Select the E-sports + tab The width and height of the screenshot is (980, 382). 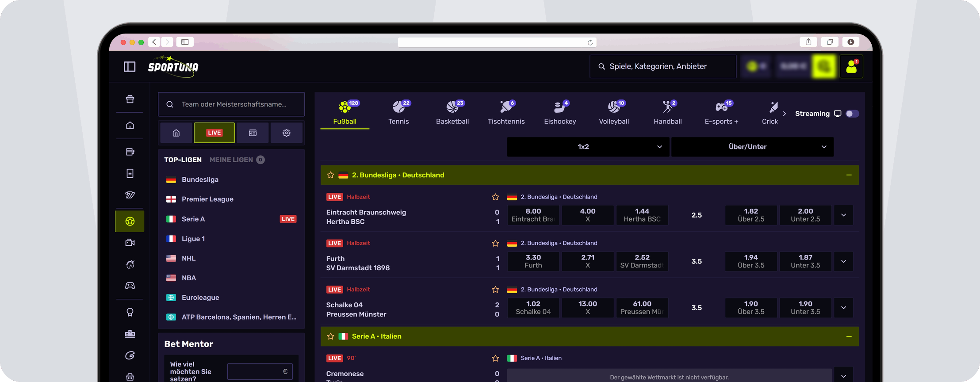722,113
